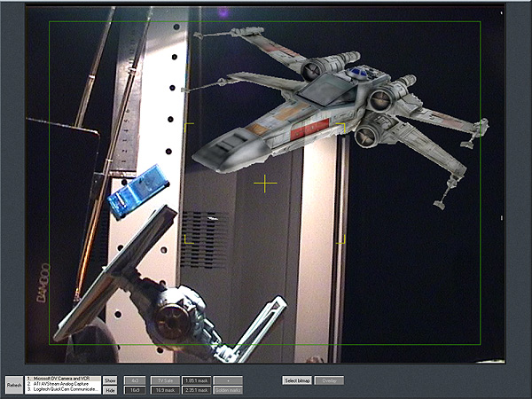The image size is (532, 399).
Task: Toggle the 2.35:1 mask
Action: click(x=197, y=390)
